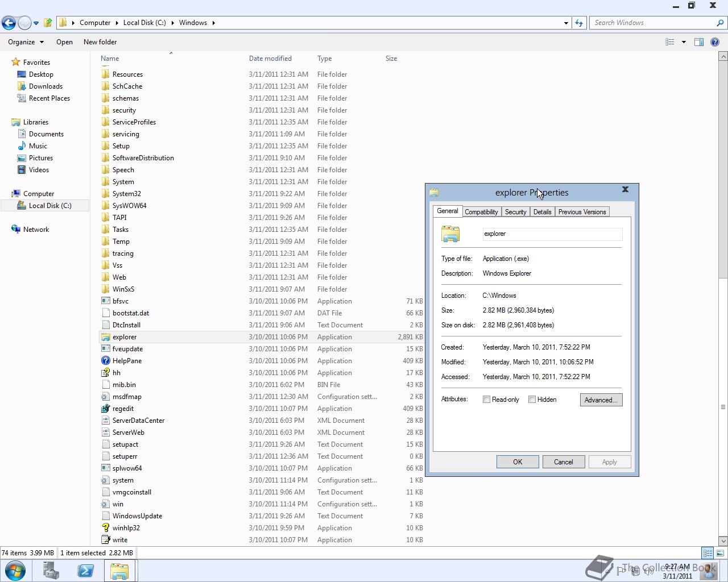The image size is (728, 582).
Task: Click OK in explorer Properties
Action: tap(518, 462)
